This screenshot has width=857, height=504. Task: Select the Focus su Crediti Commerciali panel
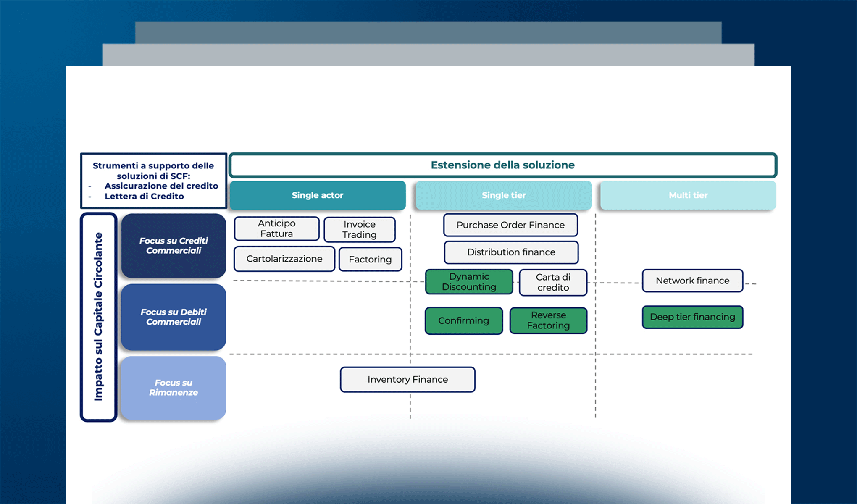click(174, 246)
